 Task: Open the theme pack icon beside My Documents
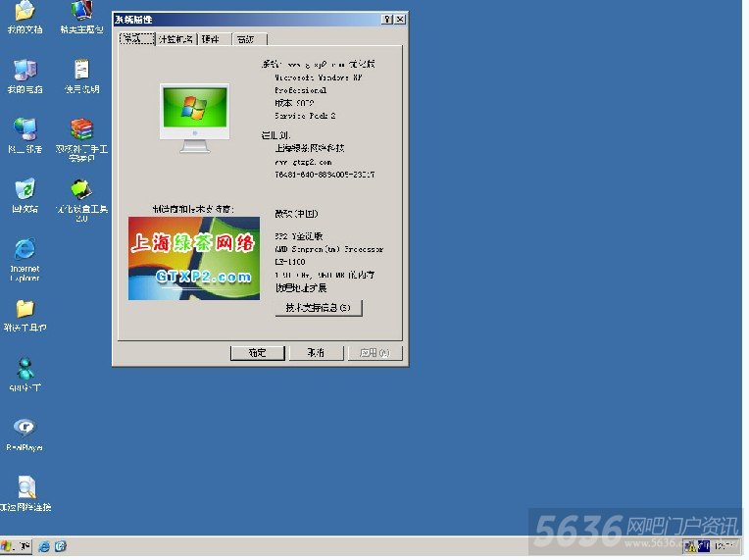(81, 18)
